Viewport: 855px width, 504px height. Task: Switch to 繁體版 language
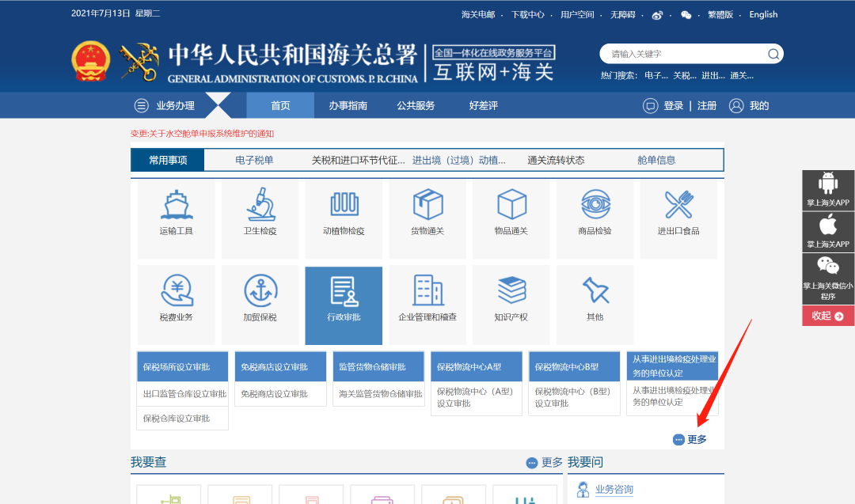720,15
